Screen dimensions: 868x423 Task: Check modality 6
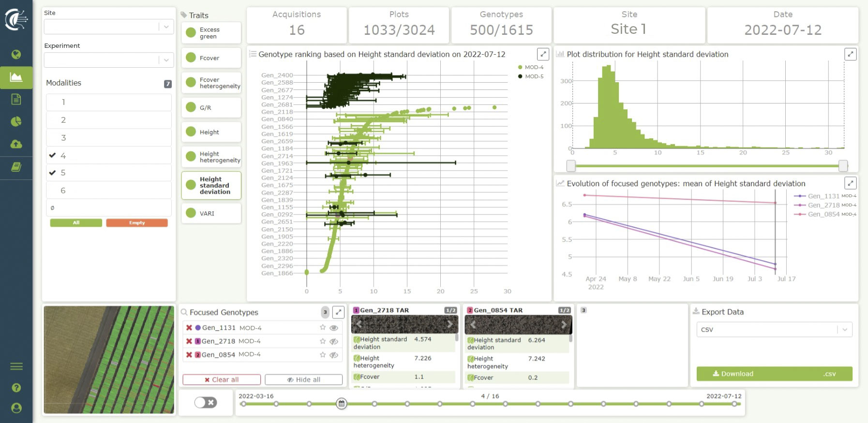pyautogui.click(x=109, y=190)
